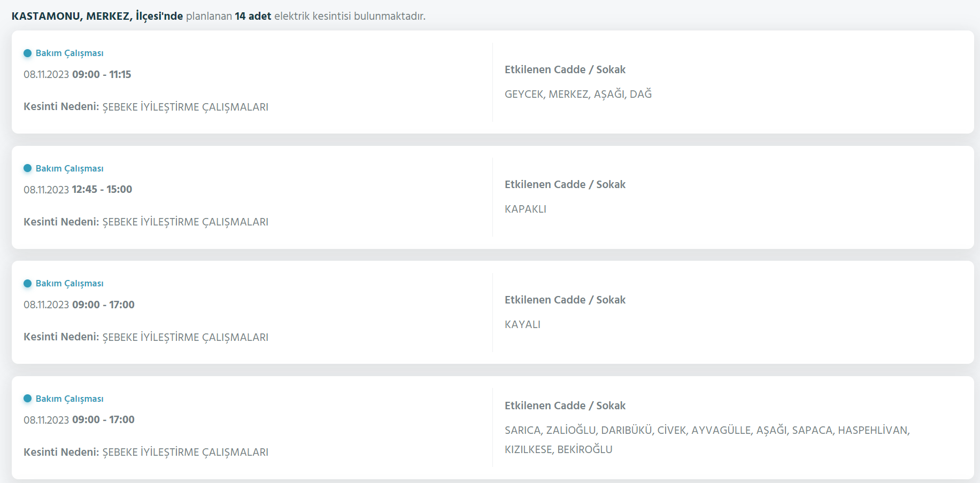Click the KAYALI affected street entry
The image size is (980, 483).
tap(522, 324)
